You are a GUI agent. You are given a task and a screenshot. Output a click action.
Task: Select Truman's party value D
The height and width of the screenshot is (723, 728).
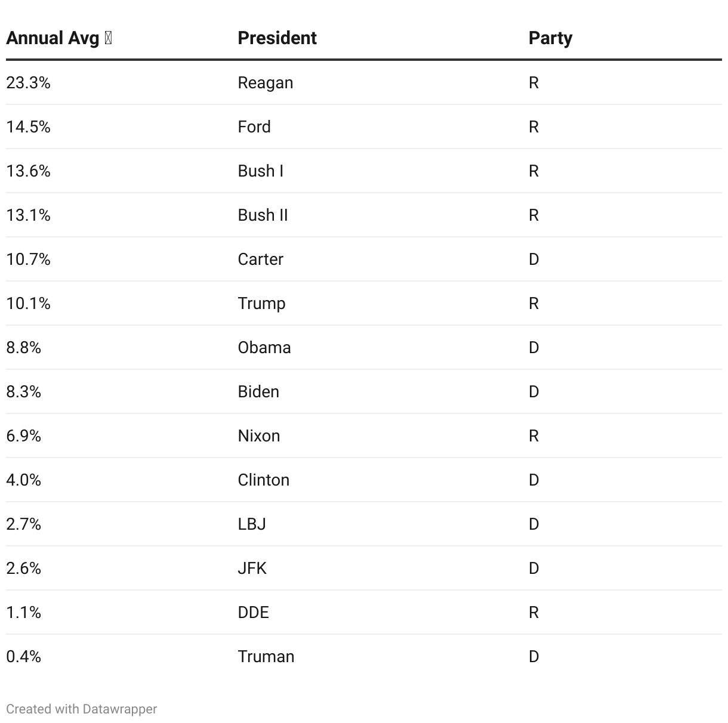tap(534, 657)
